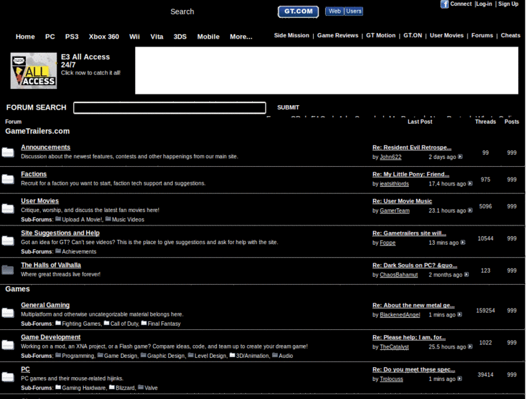Open the Factions forum folder icon
The image size is (532, 399).
8,179
